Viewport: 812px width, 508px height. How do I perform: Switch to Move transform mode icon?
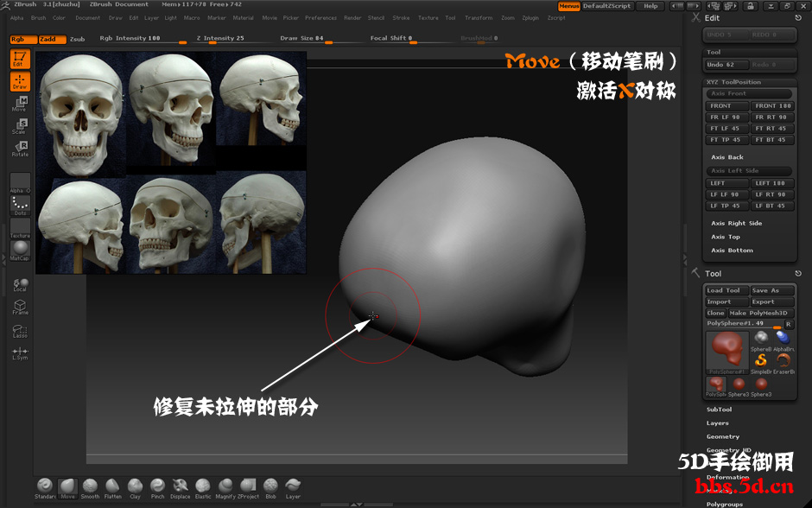20,104
